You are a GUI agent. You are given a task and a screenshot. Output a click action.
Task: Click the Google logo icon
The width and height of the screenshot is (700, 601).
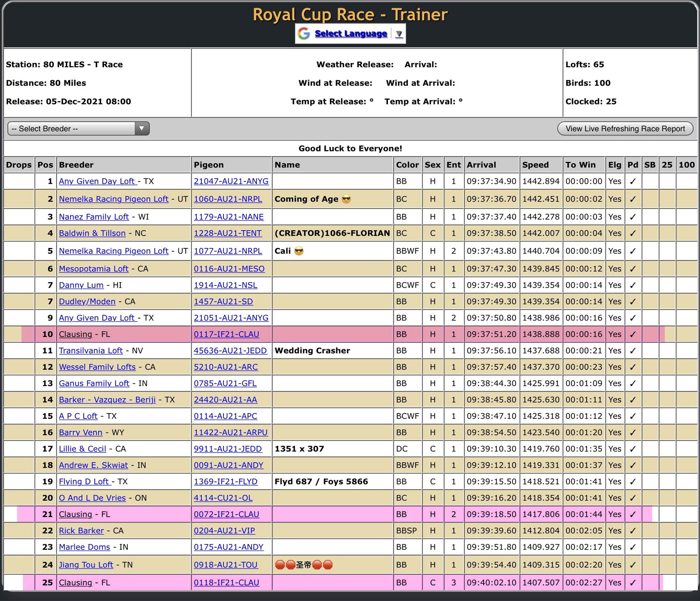point(304,33)
